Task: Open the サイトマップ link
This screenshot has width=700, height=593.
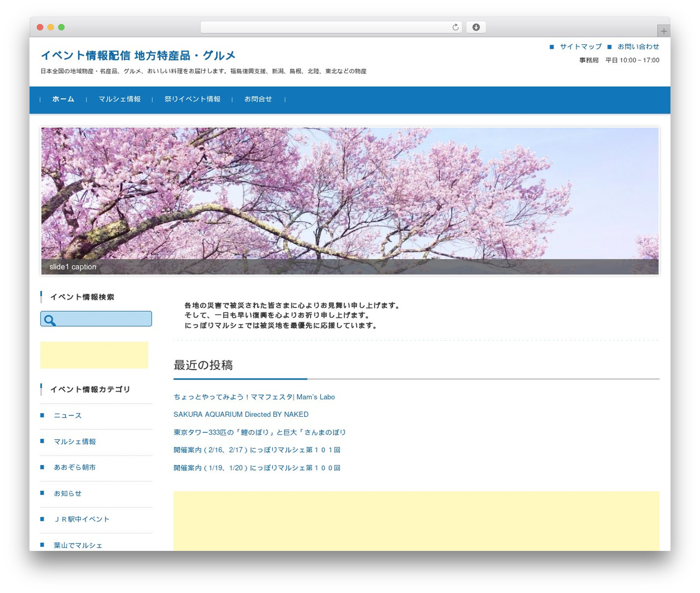Action: (x=581, y=46)
